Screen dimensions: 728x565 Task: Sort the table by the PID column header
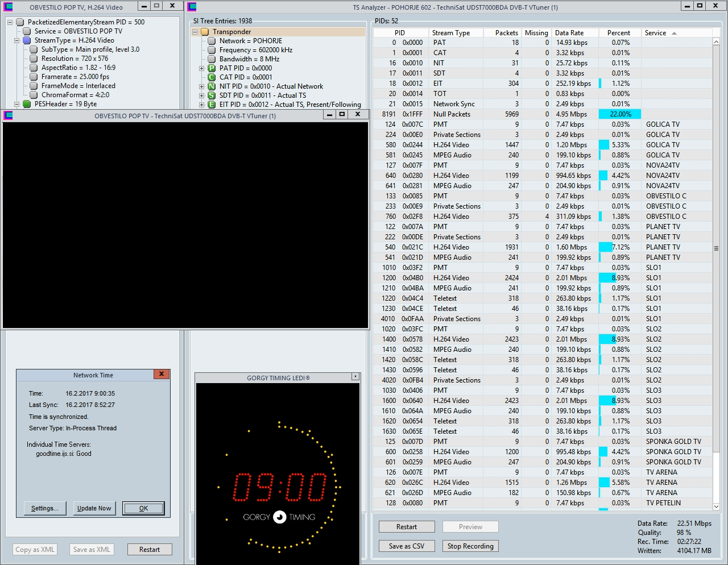400,33
